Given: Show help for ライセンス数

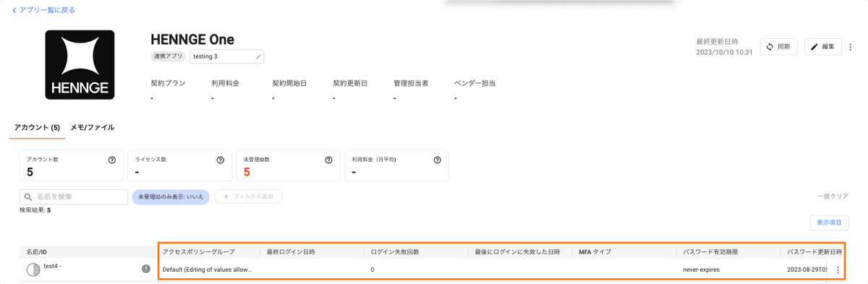Looking at the screenshot, I should (220, 160).
